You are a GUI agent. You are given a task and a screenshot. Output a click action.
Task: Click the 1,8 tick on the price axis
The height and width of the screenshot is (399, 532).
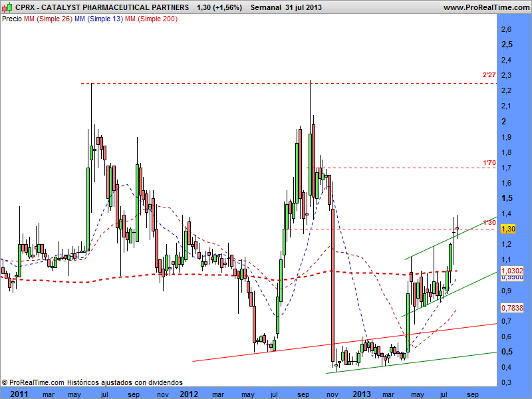tap(506, 152)
